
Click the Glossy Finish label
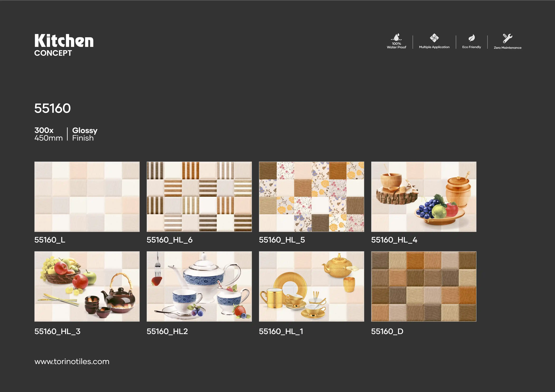pos(85,134)
